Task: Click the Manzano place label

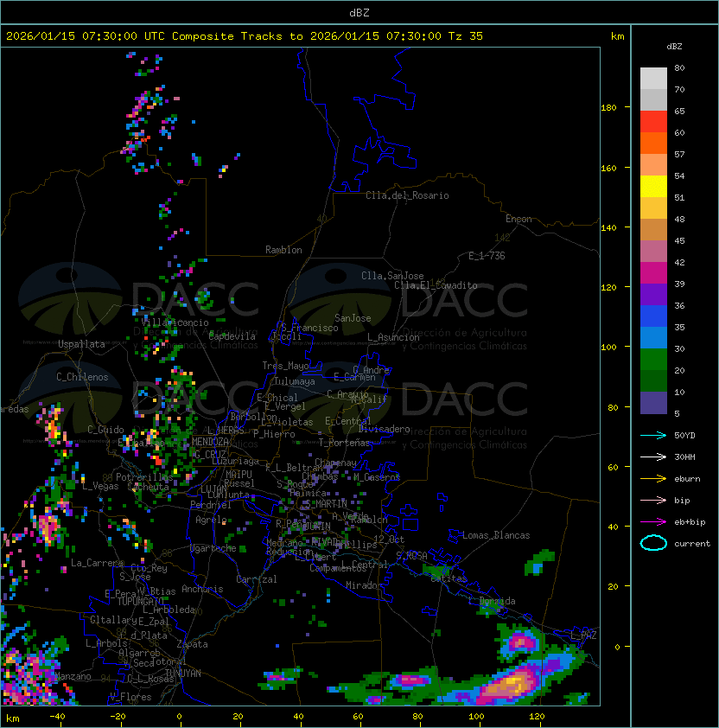Action: tap(73, 676)
